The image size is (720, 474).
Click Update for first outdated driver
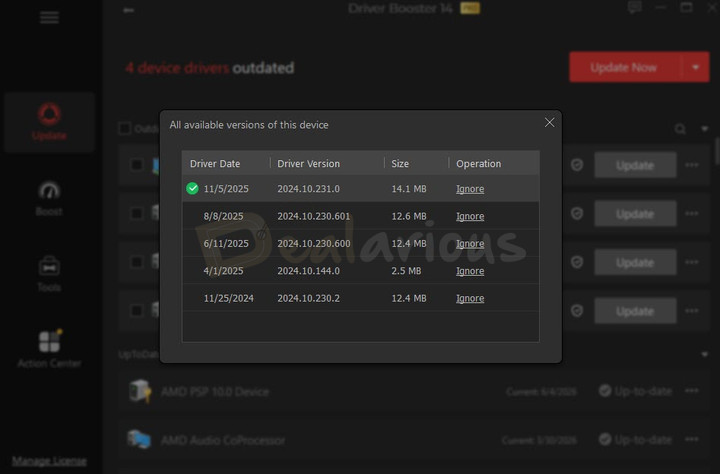(x=635, y=165)
